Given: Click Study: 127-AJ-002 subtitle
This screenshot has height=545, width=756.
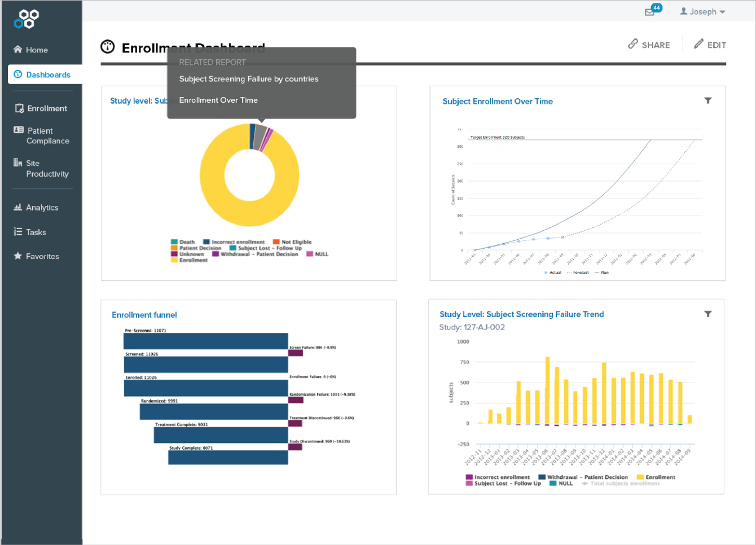Looking at the screenshot, I should (472, 327).
